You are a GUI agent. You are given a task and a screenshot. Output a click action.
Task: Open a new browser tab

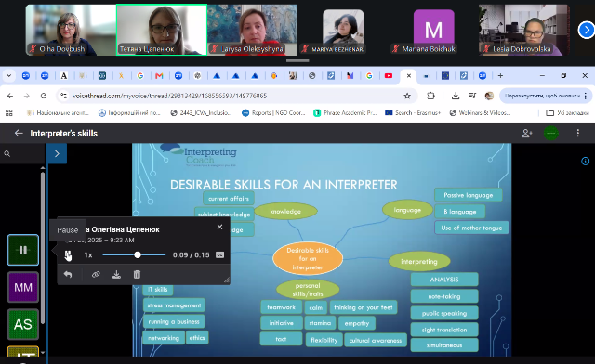pyautogui.click(x=500, y=76)
